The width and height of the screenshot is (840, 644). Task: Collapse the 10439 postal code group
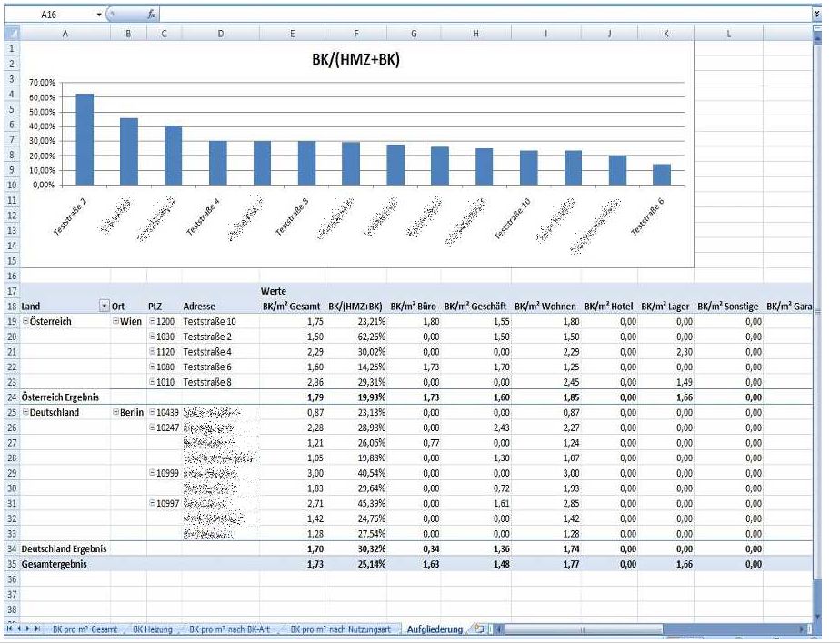click(152, 412)
